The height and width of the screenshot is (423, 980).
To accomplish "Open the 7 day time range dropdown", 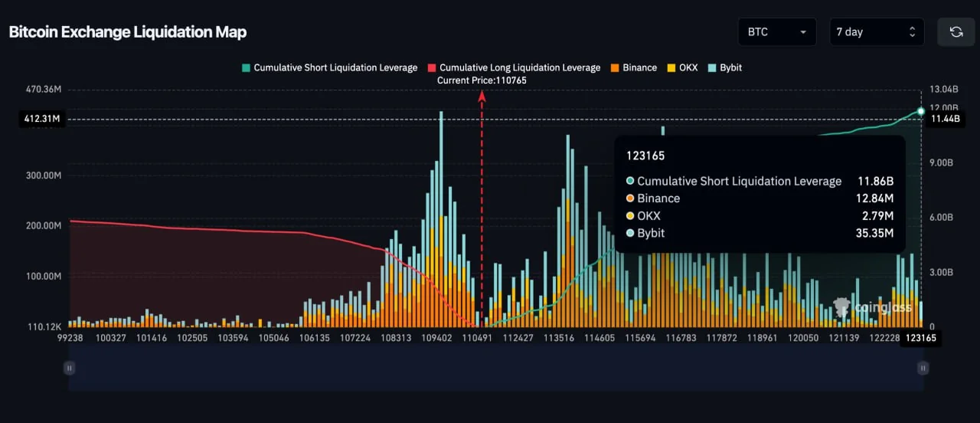I will [876, 32].
